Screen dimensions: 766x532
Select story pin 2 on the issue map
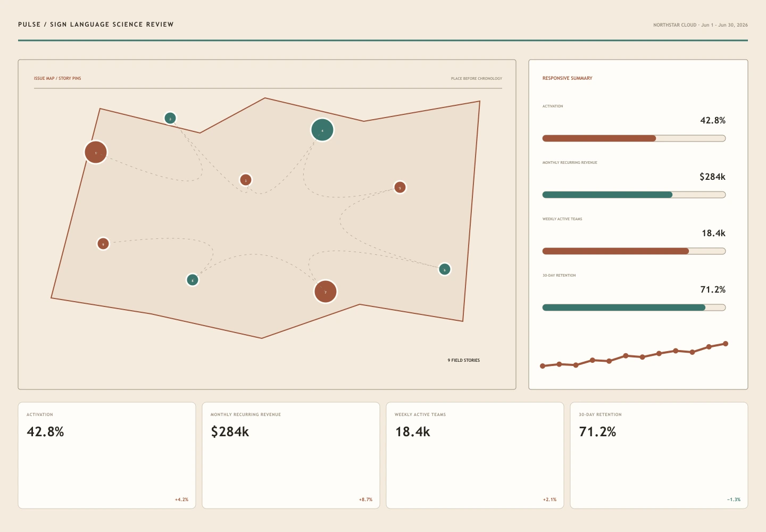pyautogui.click(x=170, y=118)
